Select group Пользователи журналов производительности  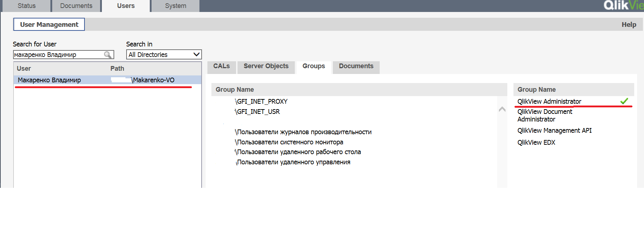tap(303, 132)
